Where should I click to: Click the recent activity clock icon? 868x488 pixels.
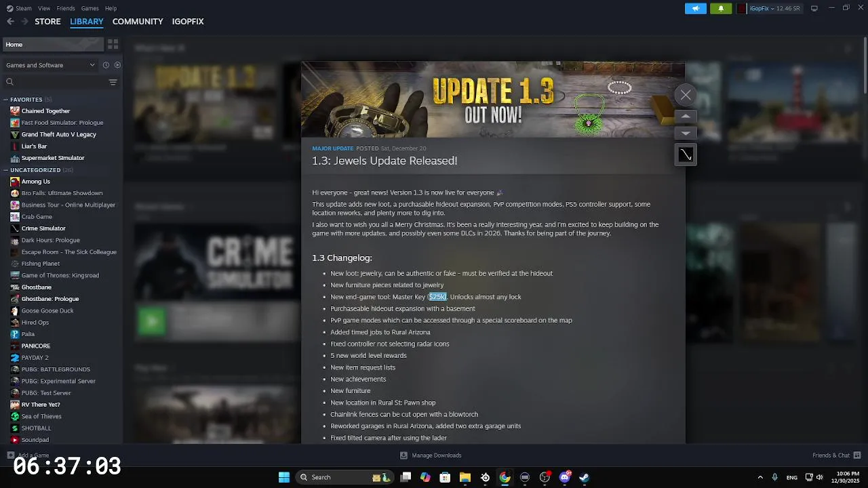click(106, 65)
